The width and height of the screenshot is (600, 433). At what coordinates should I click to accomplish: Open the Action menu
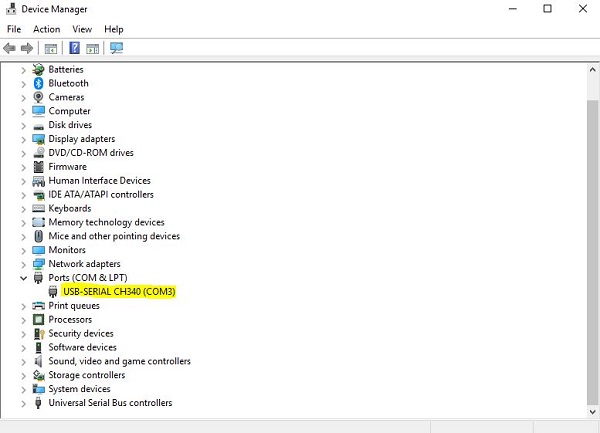pyautogui.click(x=46, y=29)
